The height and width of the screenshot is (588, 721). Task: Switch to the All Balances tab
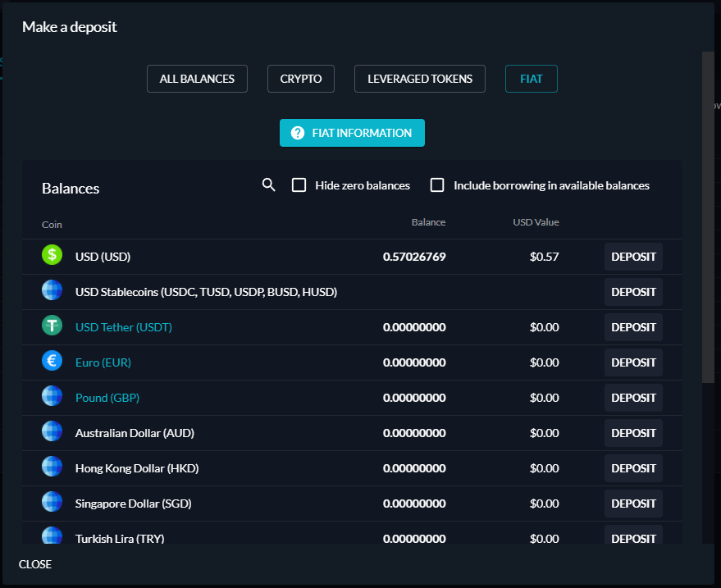pos(197,79)
